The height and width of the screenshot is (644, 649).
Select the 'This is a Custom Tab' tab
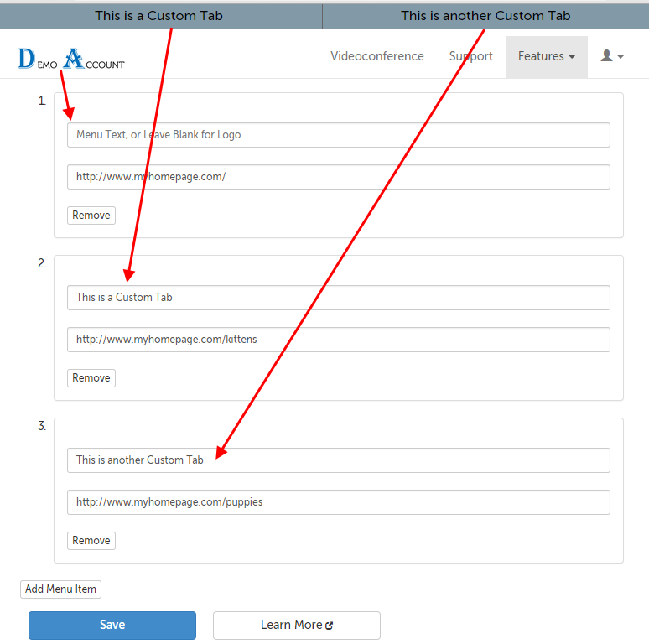coord(159,16)
